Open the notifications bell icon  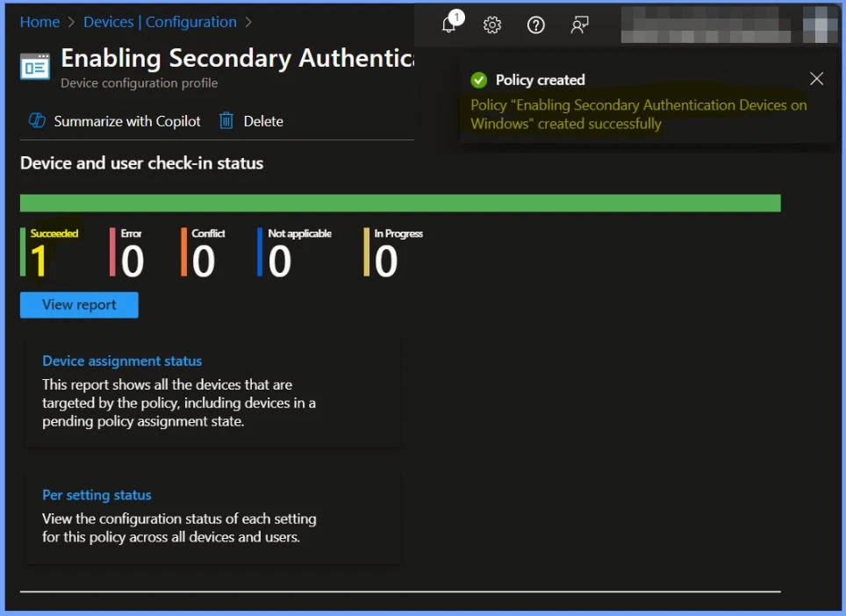pyautogui.click(x=449, y=25)
